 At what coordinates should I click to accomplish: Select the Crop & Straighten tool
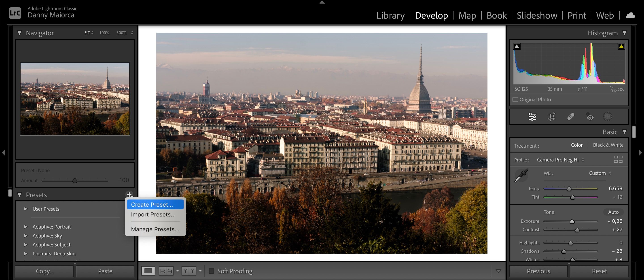pyautogui.click(x=552, y=117)
